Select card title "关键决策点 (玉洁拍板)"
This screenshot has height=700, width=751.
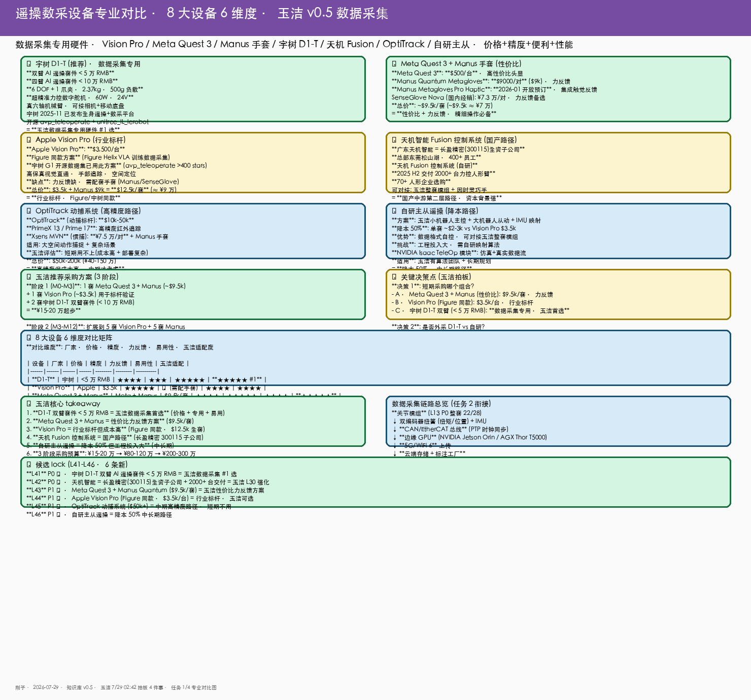[436, 277]
